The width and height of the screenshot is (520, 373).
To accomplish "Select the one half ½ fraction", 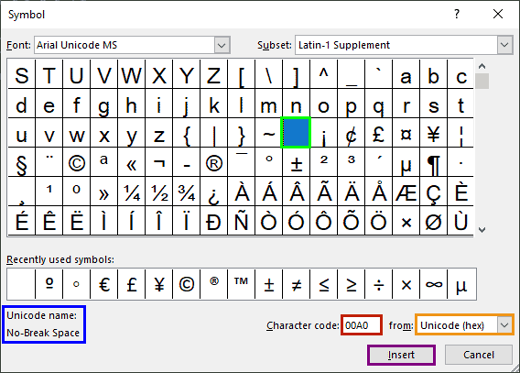I will [x=159, y=191].
